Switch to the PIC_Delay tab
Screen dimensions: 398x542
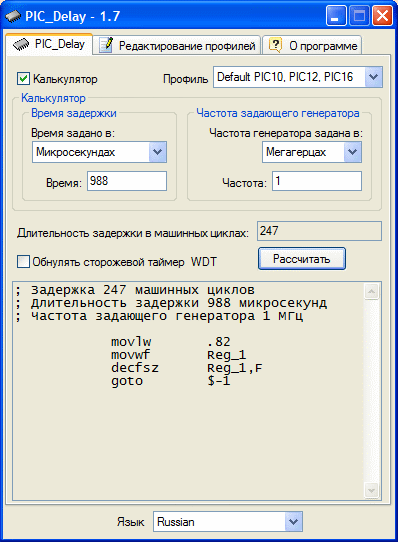tap(49, 44)
